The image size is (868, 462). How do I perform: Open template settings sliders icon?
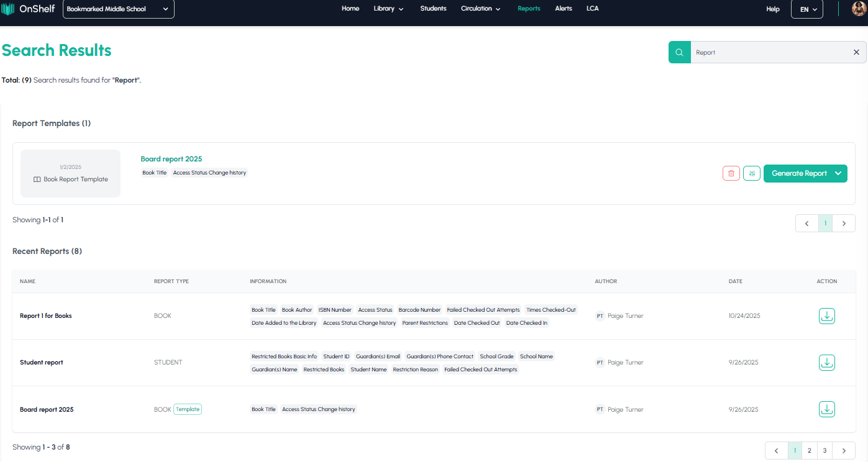[x=752, y=173]
